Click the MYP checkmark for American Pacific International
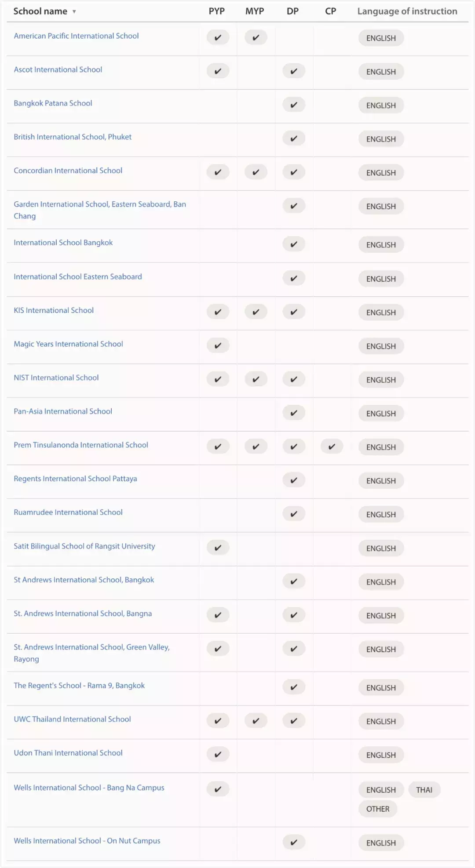475x868 pixels. tap(256, 38)
